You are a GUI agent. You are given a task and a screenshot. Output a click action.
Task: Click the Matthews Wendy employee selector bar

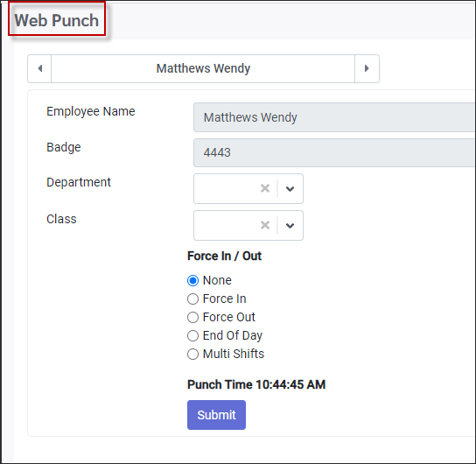(x=203, y=68)
